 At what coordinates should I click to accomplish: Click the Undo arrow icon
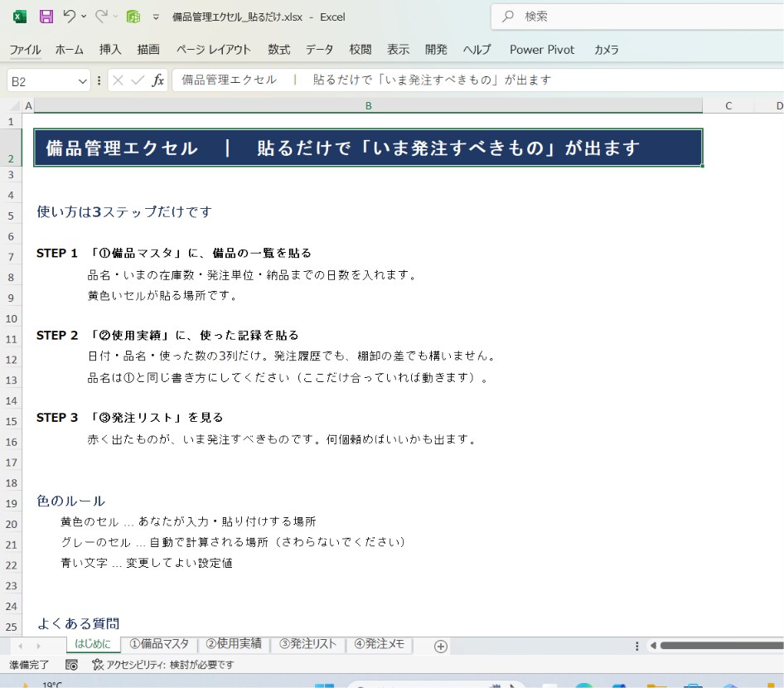click(x=69, y=17)
